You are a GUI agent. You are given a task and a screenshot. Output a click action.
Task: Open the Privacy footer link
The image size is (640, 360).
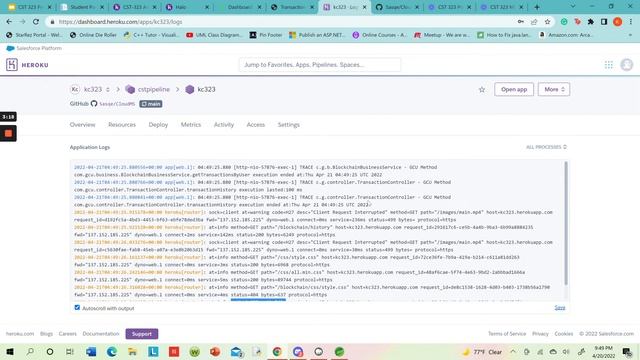[x=540, y=333]
